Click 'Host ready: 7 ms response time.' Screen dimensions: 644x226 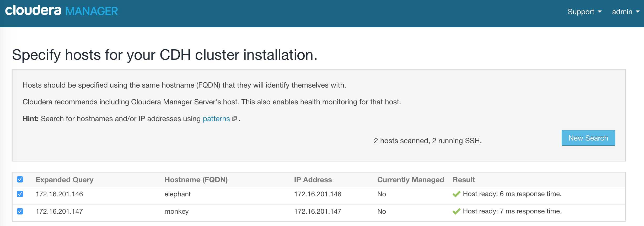512,211
